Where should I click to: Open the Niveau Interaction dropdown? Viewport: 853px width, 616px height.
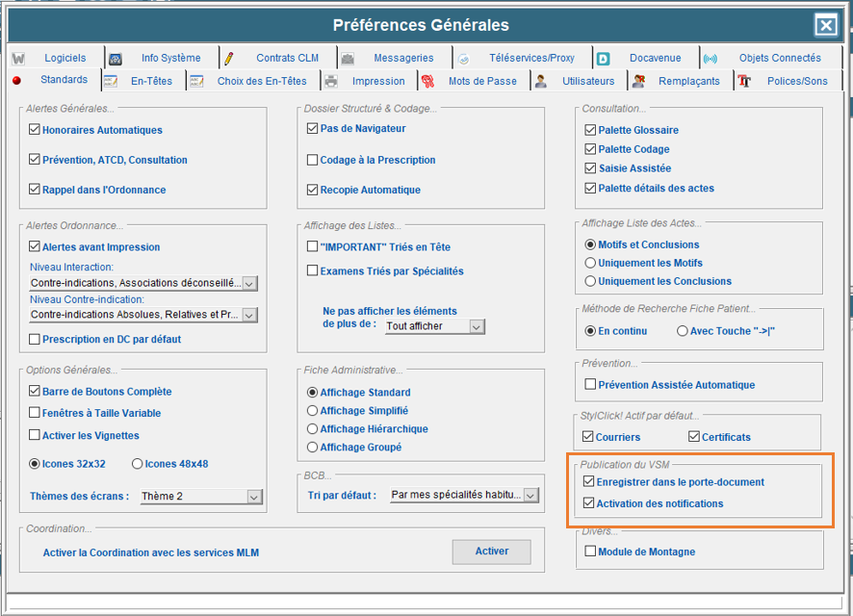tap(249, 284)
